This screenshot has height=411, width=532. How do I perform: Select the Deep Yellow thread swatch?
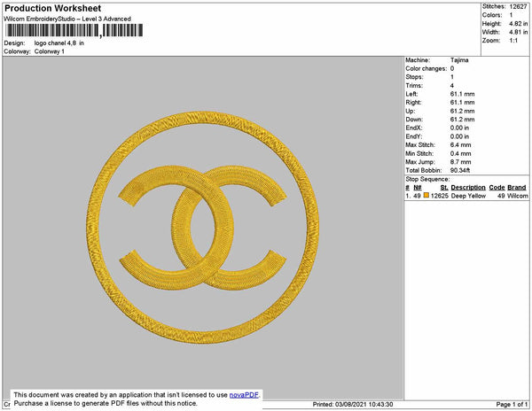coord(426,196)
